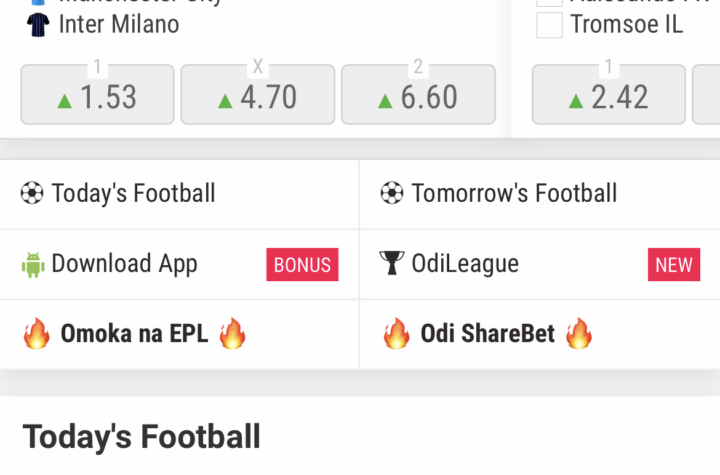720x475 pixels.
Task: Select away win odds 6.60
Action: tap(418, 95)
